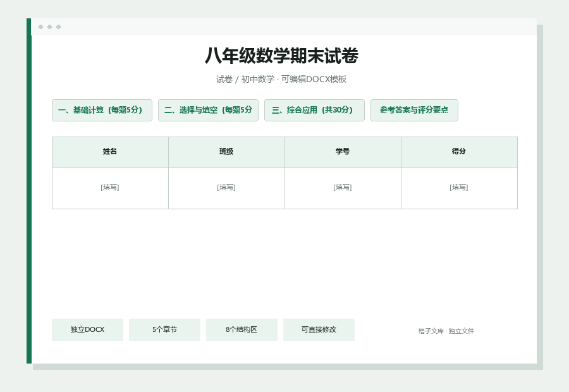Select the 班级 table header cell
This screenshot has width=569, height=392.
coord(226,152)
